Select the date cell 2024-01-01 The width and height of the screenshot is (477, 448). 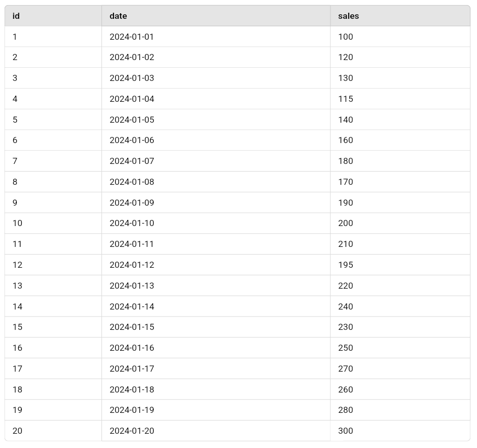(131, 37)
